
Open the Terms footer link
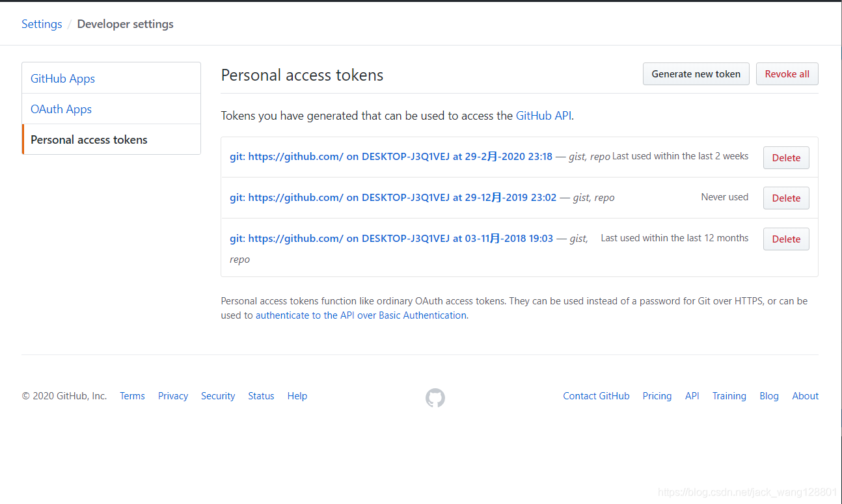132,396
